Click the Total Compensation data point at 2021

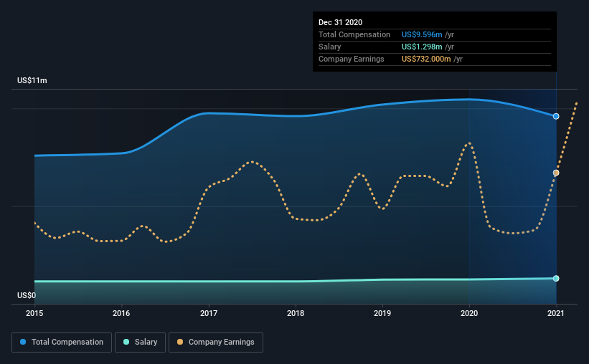point(556,116)
